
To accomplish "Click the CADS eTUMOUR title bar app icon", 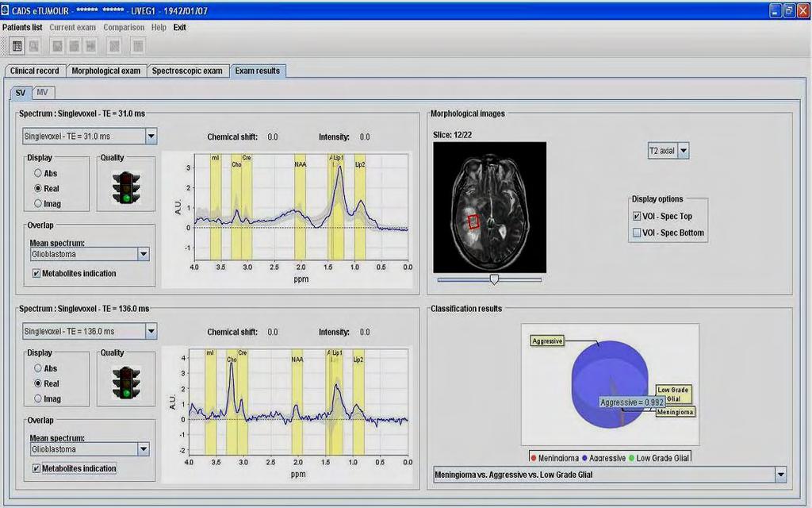I will tap(6, 10).
